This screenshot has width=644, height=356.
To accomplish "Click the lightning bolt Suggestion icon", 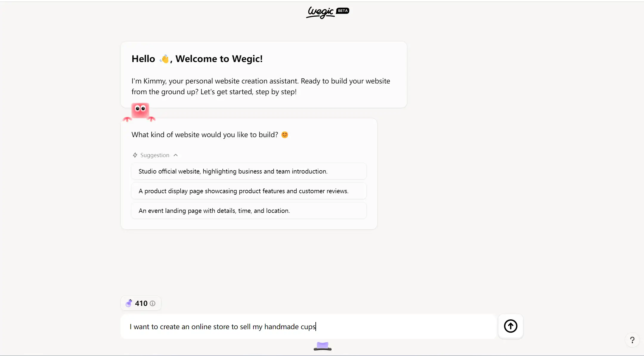I will click(135, 155).
